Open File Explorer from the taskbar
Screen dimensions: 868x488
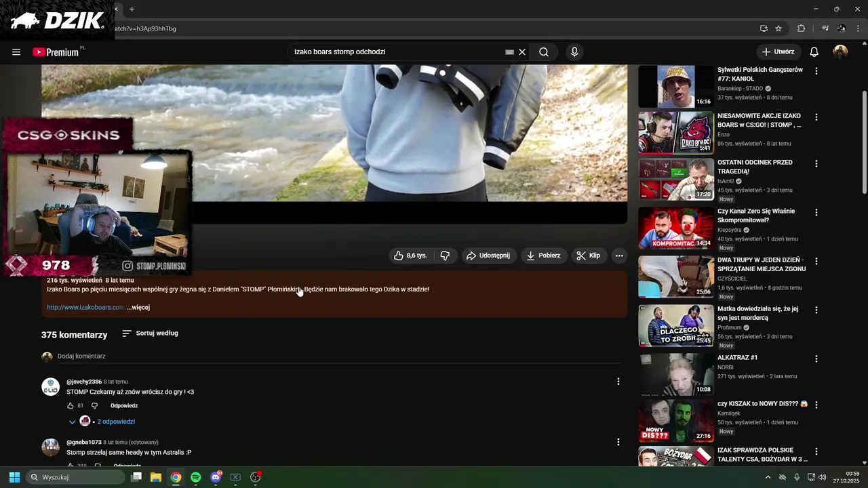point(156,477)
